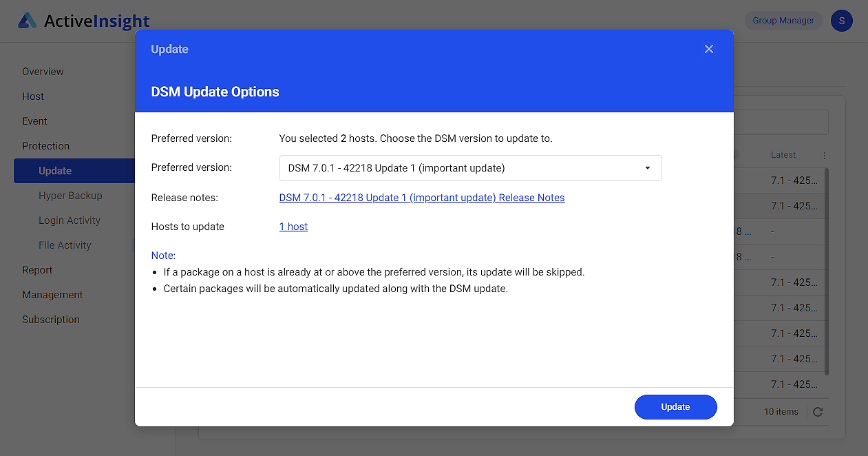Navigate to the Report section

(36, 269)
